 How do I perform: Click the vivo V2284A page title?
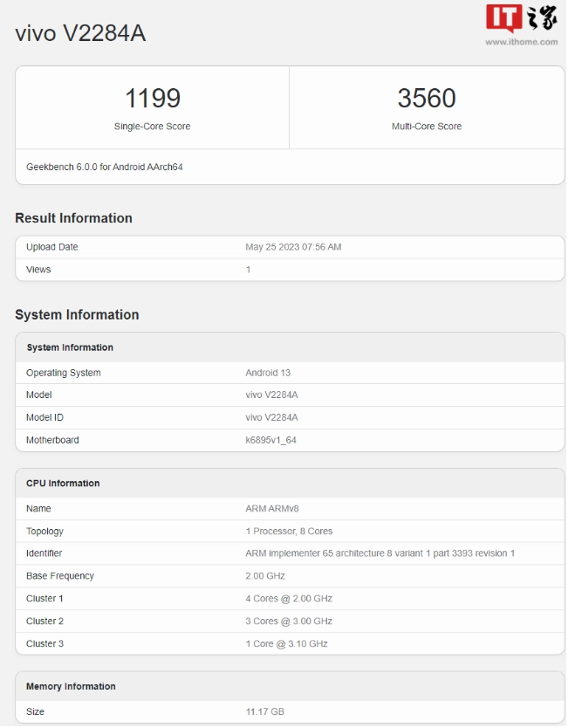click(80, 33)
